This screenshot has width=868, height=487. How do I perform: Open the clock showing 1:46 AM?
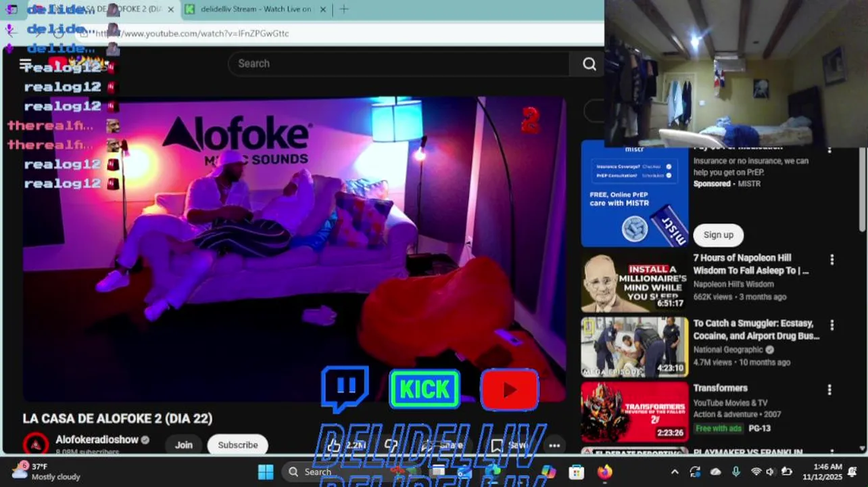pyautogui.click(x=822, y=471)
